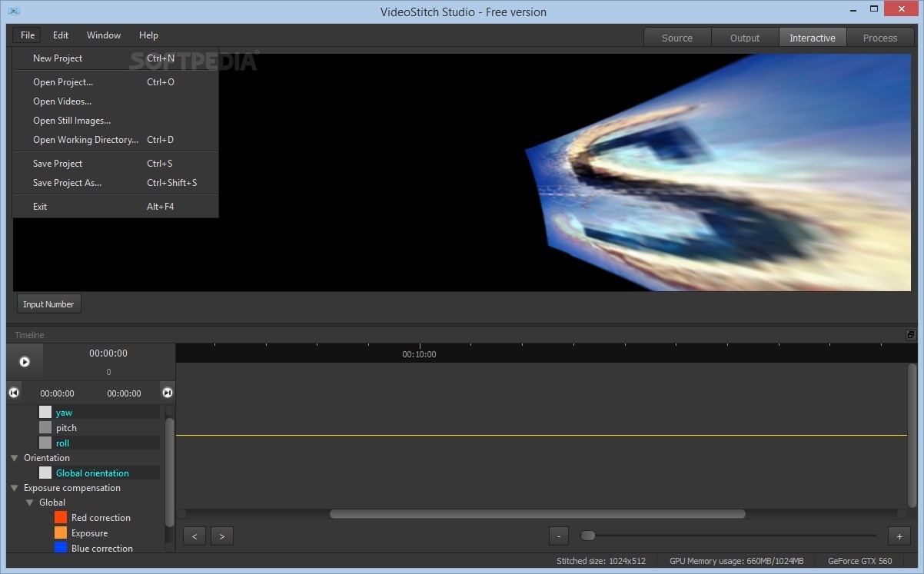Click the timeline zoom slider handle

point(587,536)
